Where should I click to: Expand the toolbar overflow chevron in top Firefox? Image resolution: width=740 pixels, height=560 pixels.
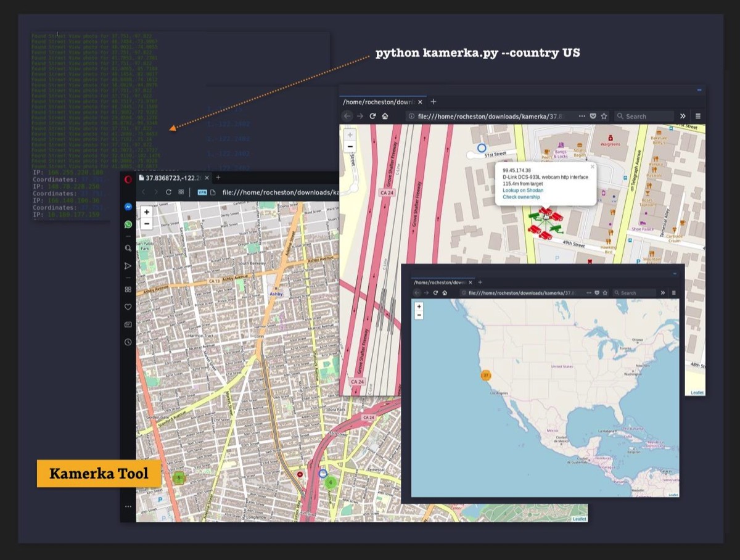pos(683,116)
